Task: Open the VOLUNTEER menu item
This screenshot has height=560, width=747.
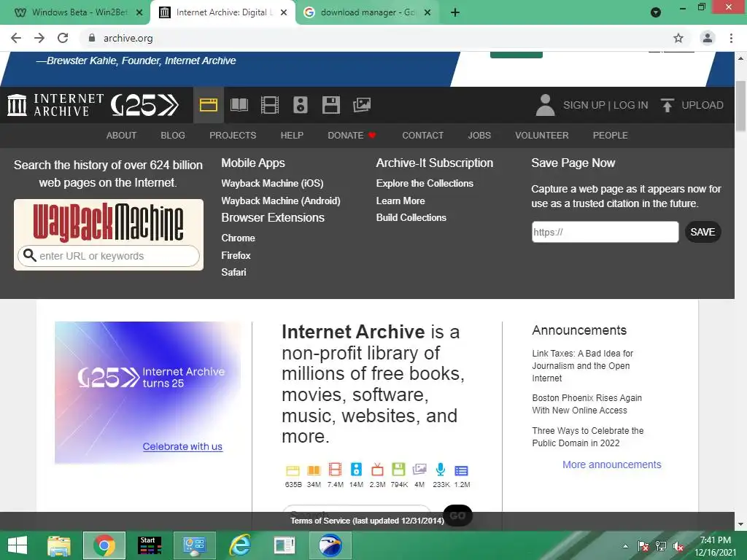Action: 542,136
